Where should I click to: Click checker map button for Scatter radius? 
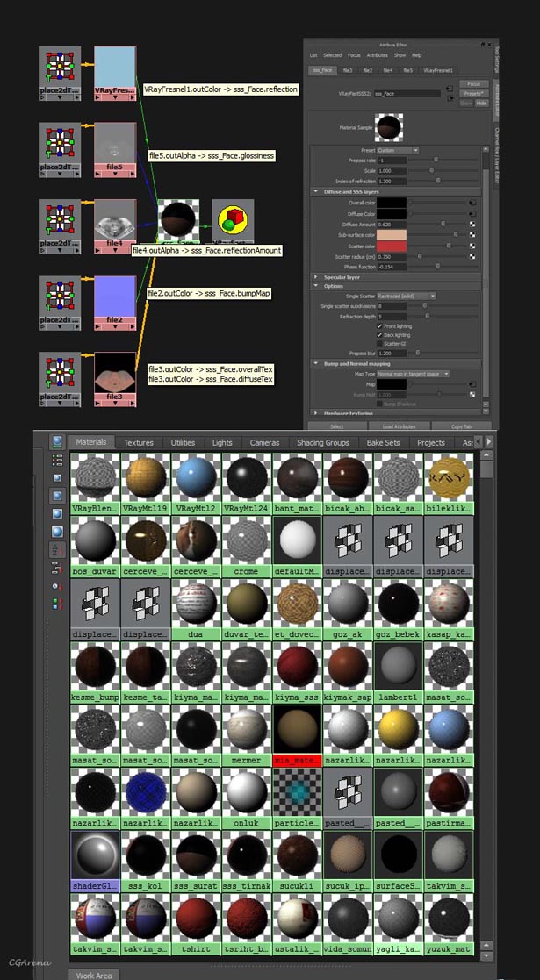[x=472, y=255]
